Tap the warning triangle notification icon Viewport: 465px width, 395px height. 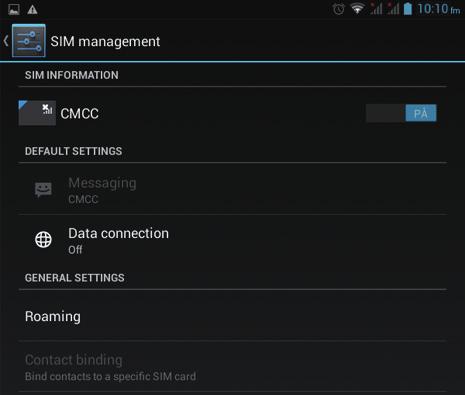(x=32, y=10)
